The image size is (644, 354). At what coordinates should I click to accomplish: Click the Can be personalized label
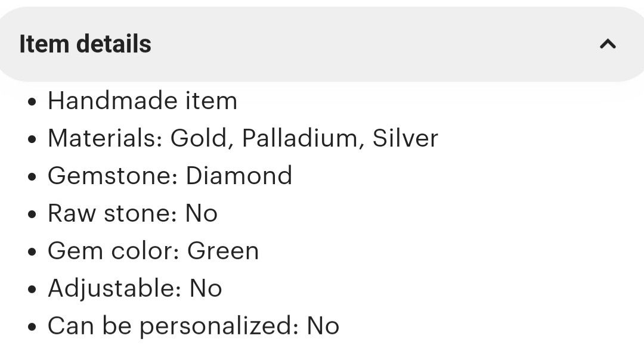[x=174, y=326]
